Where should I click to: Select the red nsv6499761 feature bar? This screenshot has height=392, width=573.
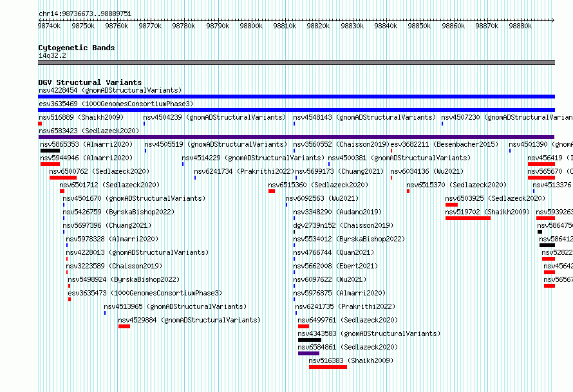tap(303, 326)
